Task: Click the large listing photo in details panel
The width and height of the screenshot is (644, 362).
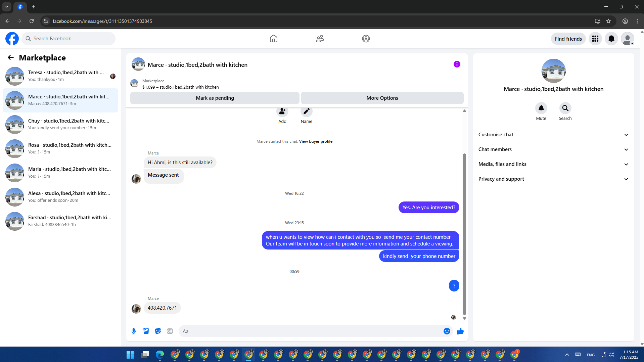Action: pos(554,71)
